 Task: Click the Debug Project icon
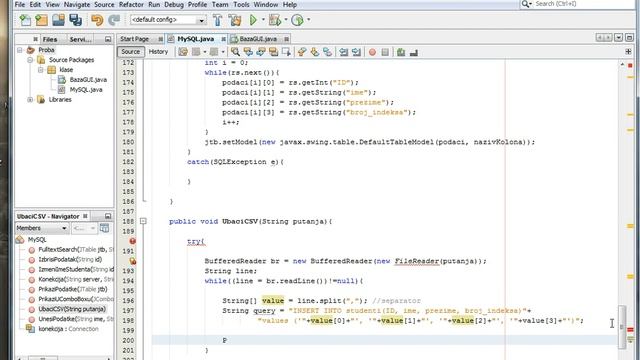(x=275, y=20)
